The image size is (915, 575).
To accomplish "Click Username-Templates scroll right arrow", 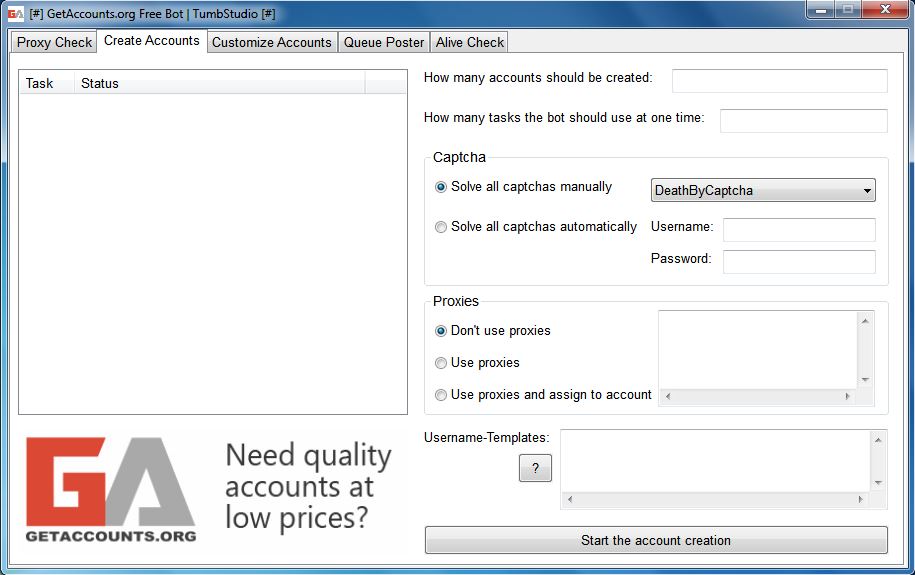I will click(x=860, y=500).
